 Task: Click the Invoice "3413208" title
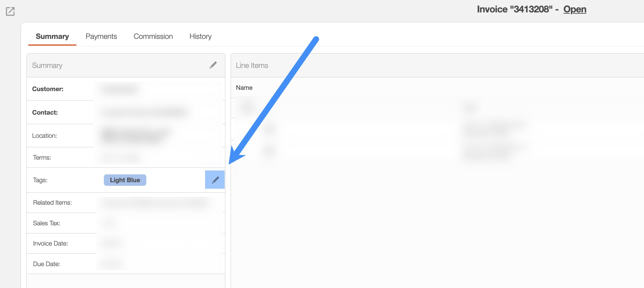[514, 9]
